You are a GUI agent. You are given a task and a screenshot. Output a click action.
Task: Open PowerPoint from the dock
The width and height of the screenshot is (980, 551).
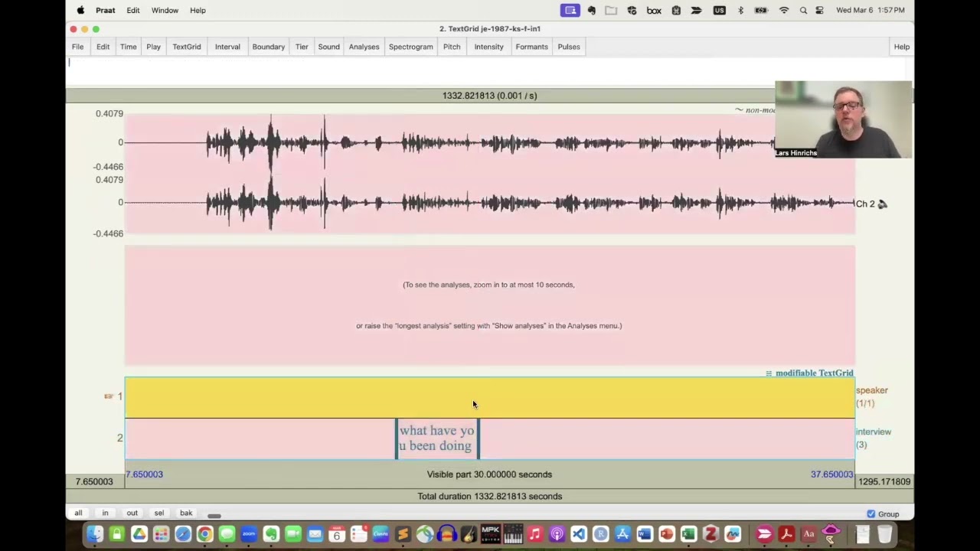click(666, 533)
